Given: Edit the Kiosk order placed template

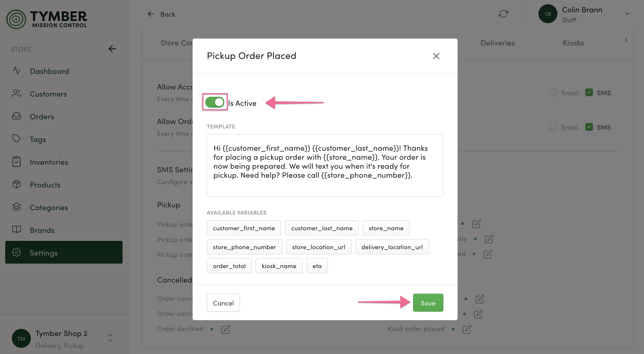Looking at the screenshot, I should pos(467,329).
